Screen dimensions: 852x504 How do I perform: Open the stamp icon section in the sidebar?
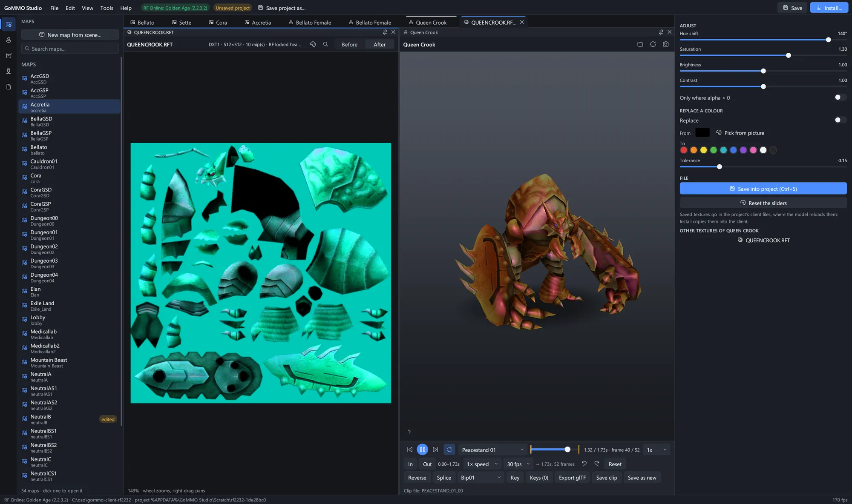pyautogui.click(x=9, y=71)
